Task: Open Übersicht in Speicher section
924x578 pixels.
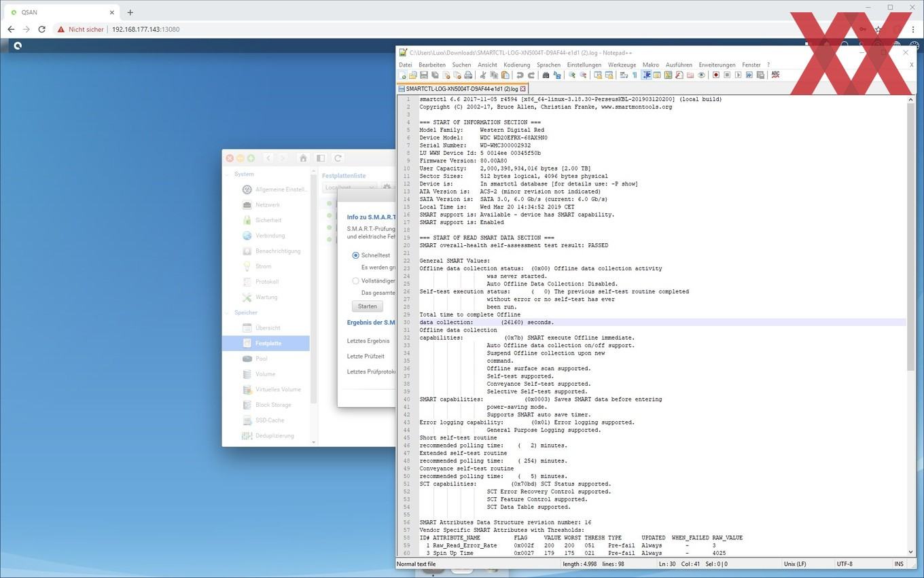Action: click(268, 328)
